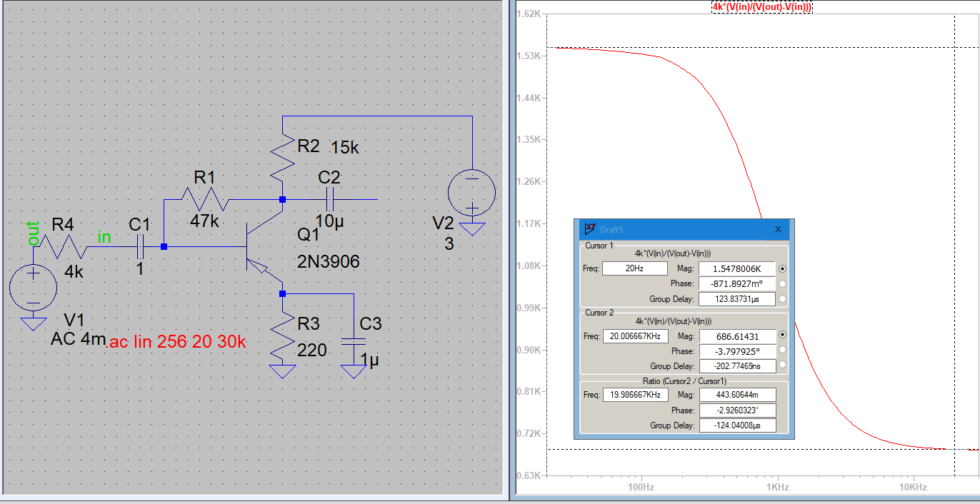Select the Cursor 2 Group Delay radio button
This screenshot has width=980, height=504.
(783, 365)
